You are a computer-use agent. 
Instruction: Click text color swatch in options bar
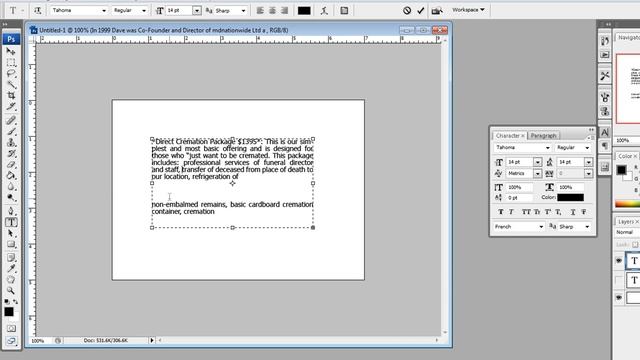click(x=304, y=11)
